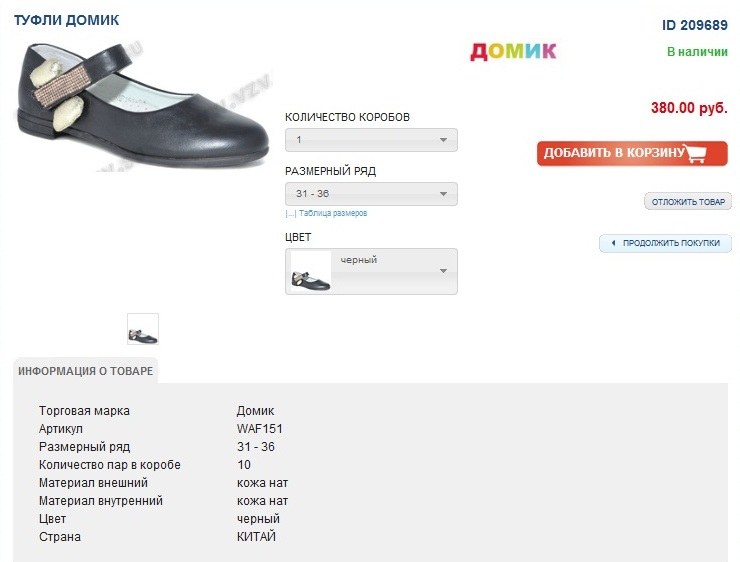The image size is (740, 562).
Task: Click the [...] icon before Таблица размеров
Action: [290, 213]
